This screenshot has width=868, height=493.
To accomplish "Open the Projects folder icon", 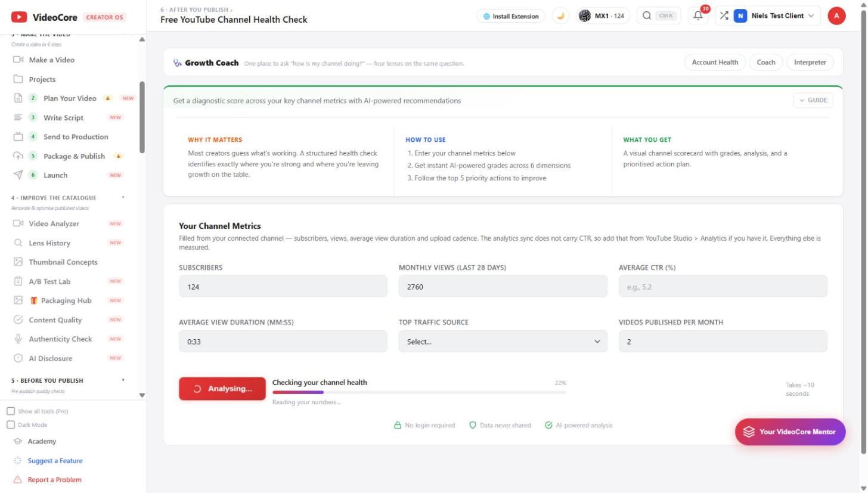I will click(18, 79).
